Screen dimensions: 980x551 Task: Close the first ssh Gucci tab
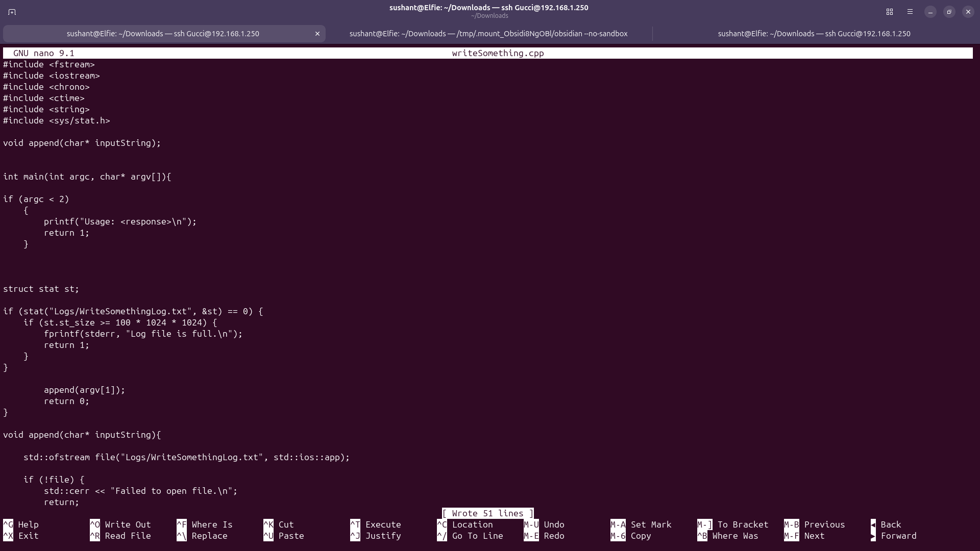tap(317, 34)
